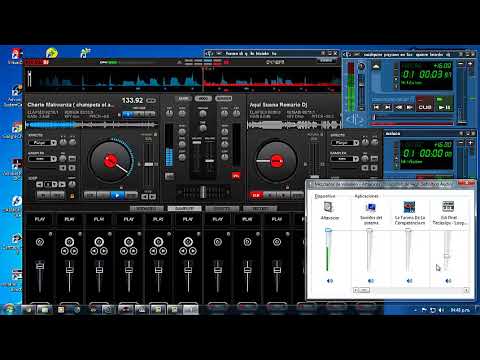Click the taskbar clock

460,310
